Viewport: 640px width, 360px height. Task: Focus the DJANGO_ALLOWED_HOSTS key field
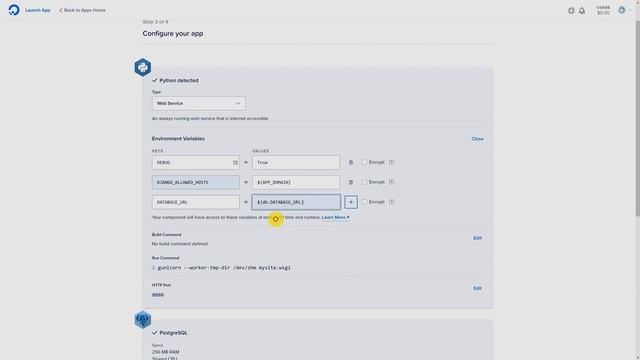[x=196, y=182]
